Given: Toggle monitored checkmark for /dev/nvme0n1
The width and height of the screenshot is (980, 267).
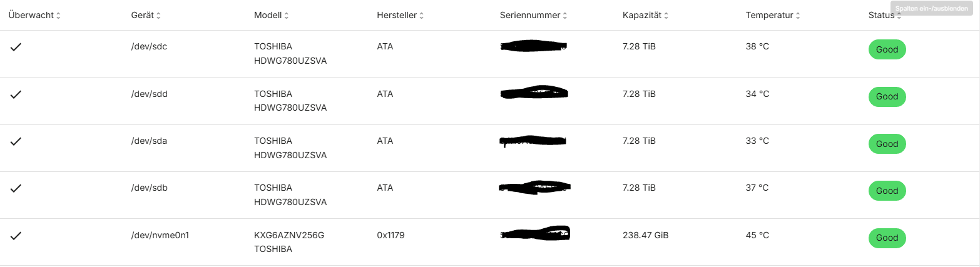Looking at the screenshot, I should 16,235.
